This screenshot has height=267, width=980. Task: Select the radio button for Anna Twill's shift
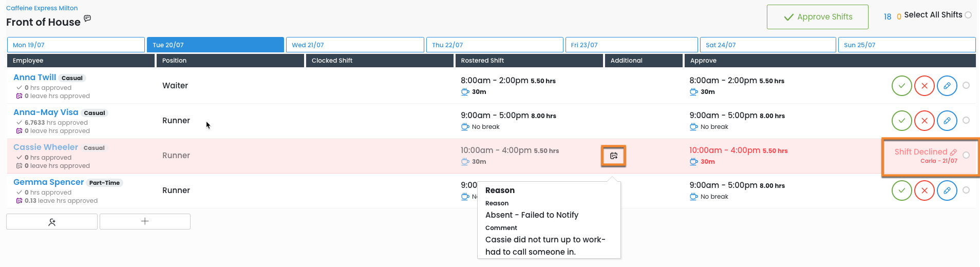(x=966, y=86)
